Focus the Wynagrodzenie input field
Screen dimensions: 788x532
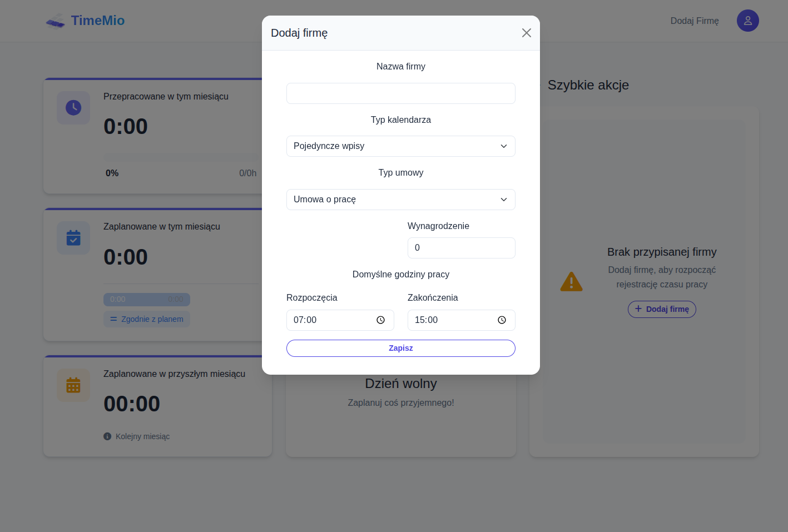pyautogui.click(x=461, y=248)
